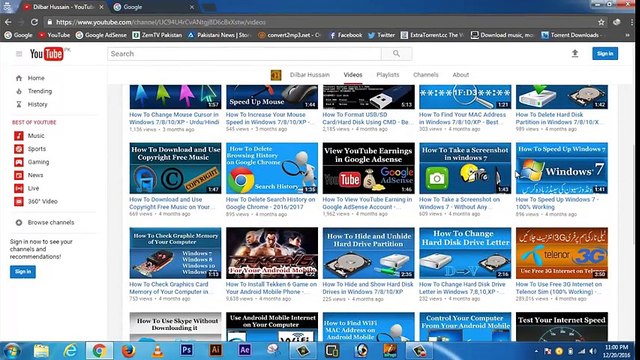
Task: Open 'How To Take a Screenshot' thumbnail
Action: [x=465, y=168]
